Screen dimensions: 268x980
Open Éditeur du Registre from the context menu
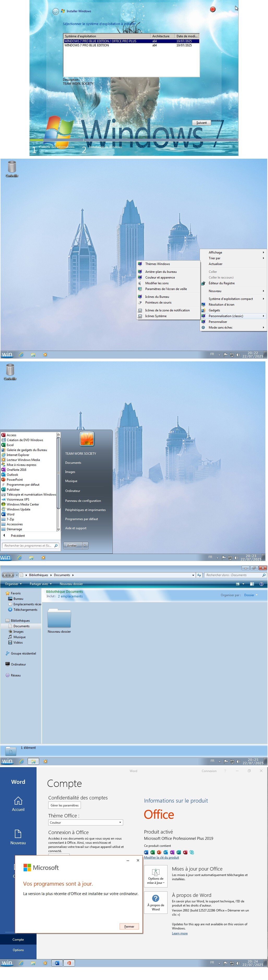(233, 283)
